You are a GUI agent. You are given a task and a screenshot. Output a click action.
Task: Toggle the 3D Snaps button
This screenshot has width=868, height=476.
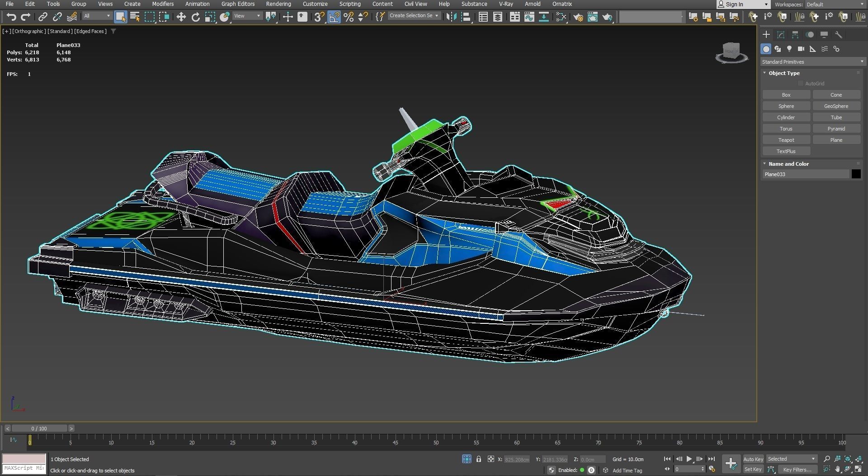(x=319, y=17)
